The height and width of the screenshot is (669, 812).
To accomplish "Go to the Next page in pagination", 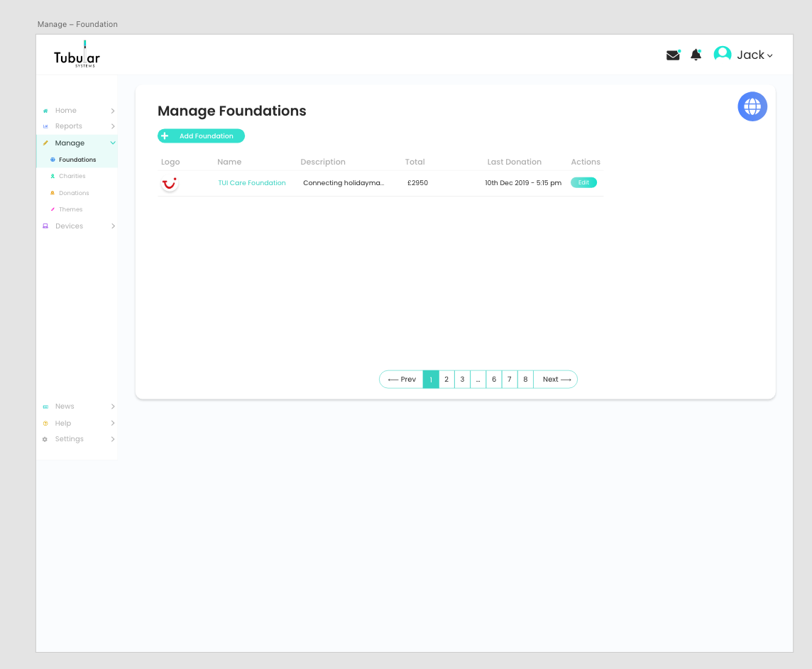I will (x=556, y=380).
